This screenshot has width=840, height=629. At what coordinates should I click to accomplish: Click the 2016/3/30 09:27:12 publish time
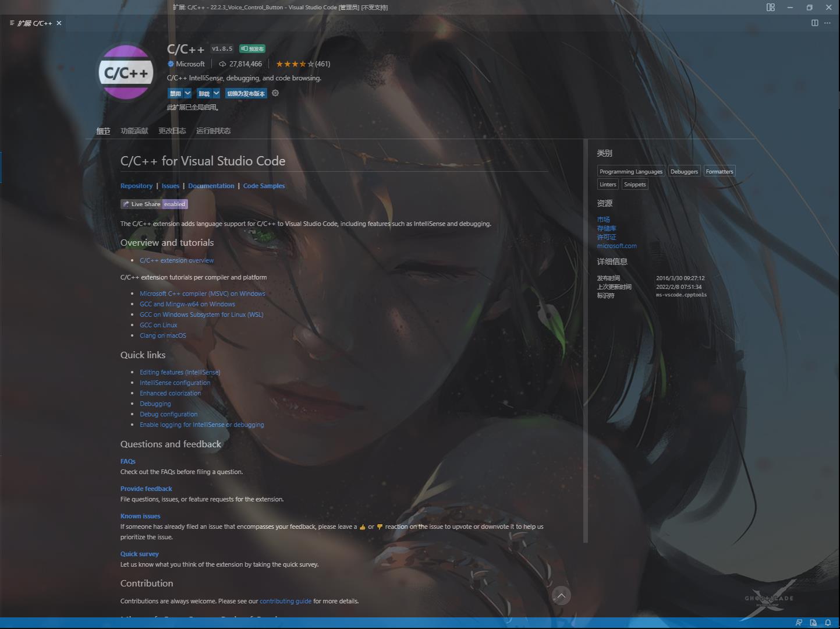tap(680, 278)
